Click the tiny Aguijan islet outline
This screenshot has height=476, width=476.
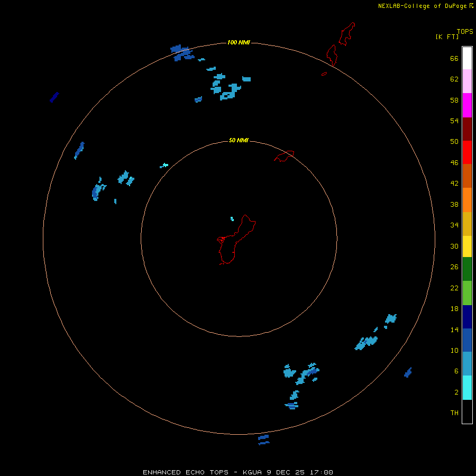point(324,74)
